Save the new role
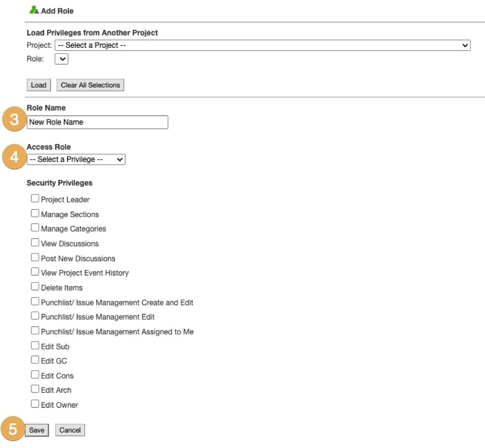This screenshot has height=448, width=485. pos(37,430)
